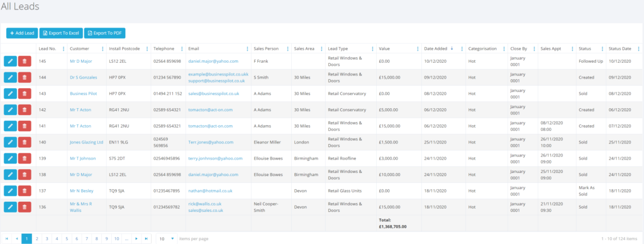Open Categorisation column options menu
The width and height of the screenshot is (644, 244).
[x=504, y=49]
